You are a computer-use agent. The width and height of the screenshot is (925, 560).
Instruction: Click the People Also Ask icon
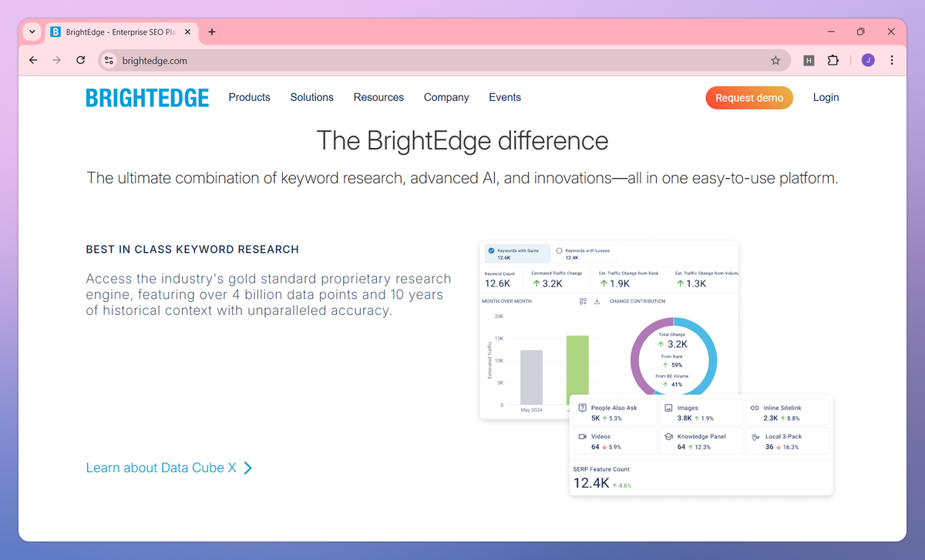583,407
